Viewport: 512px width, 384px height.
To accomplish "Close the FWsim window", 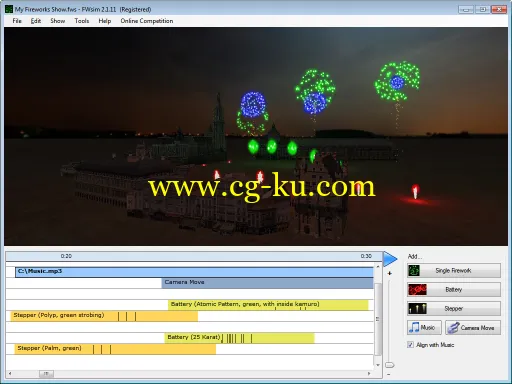I will tap(499, 9).
